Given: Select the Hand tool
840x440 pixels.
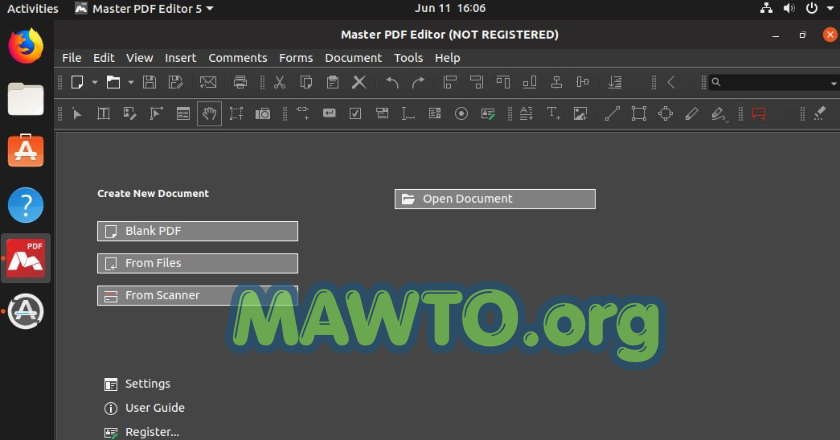Looking at the screenshot, I should click(209, 114).
